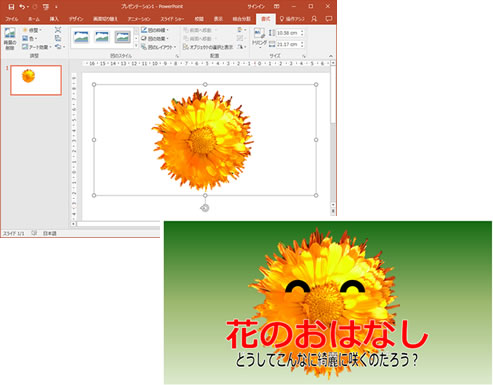493x385 pixels.
Task: Open the 書式 (Format) tab
Action: [266, 19]
